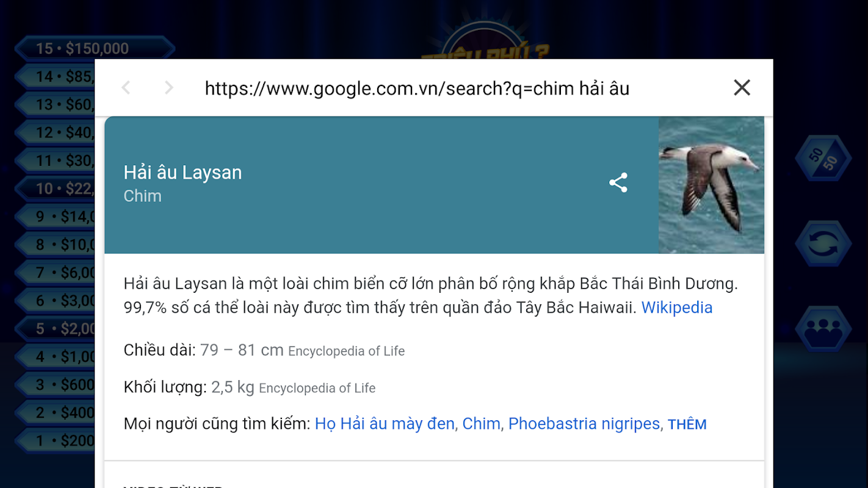Close the browser popup with X
Viewport: 868px width, 488px height.
coord(742,88)
